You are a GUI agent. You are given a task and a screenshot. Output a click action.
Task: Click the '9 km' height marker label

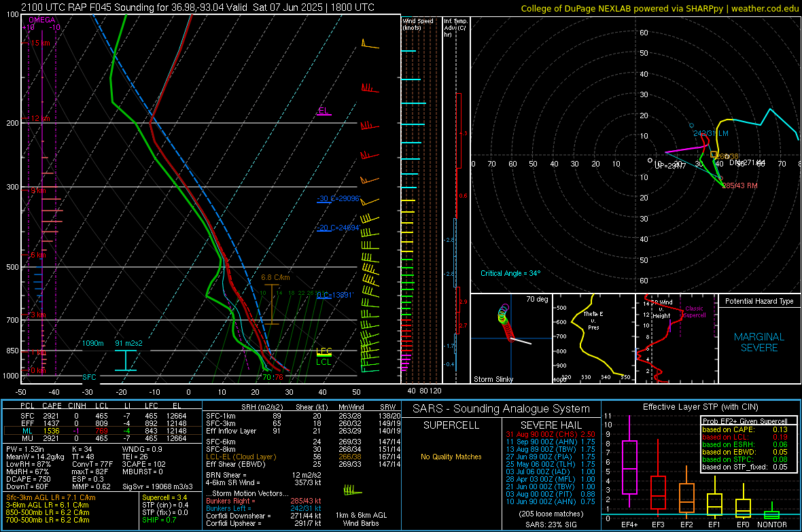click(38, 190)
